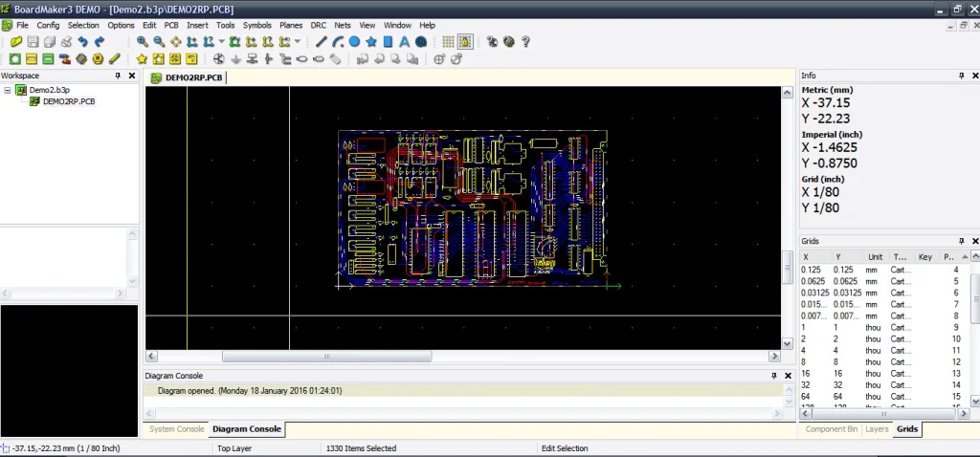980x457 pixels.
Task: Switch to the System Console tab
Action: 176,429
